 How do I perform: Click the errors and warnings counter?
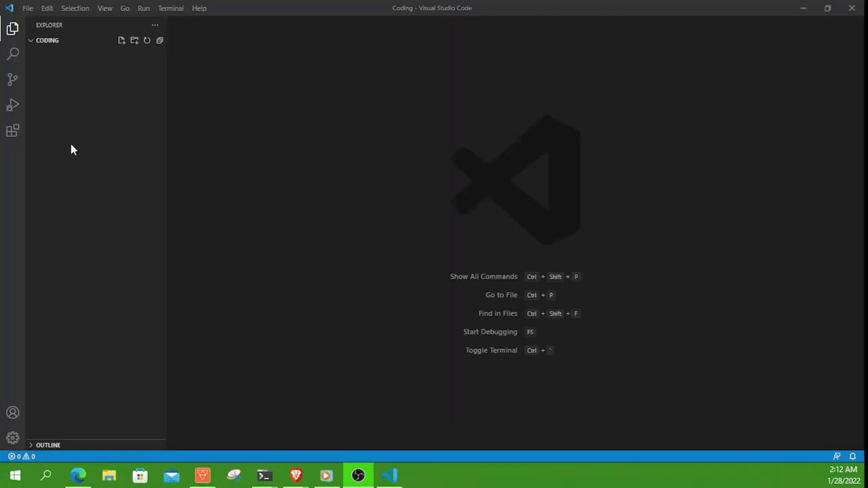(x=20, y=456)
